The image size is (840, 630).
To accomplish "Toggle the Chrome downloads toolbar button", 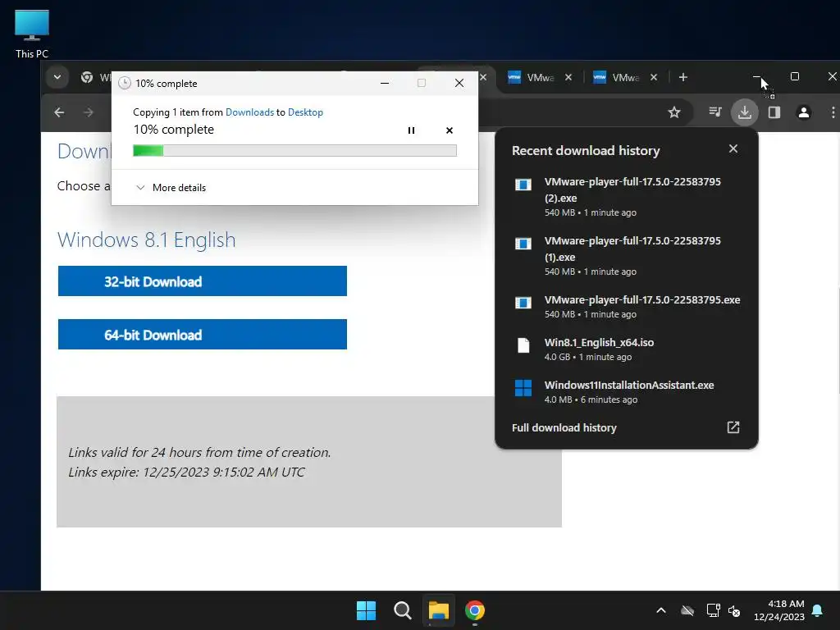I will 745,112.
